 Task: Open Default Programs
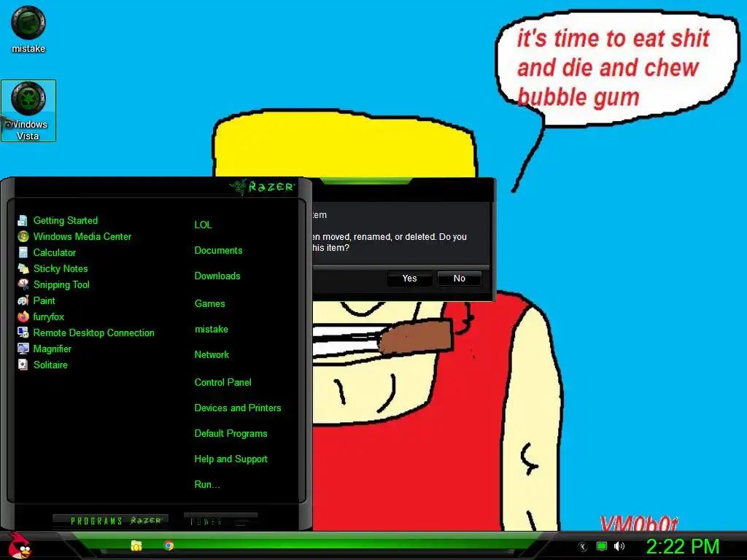tap(231, 434)
